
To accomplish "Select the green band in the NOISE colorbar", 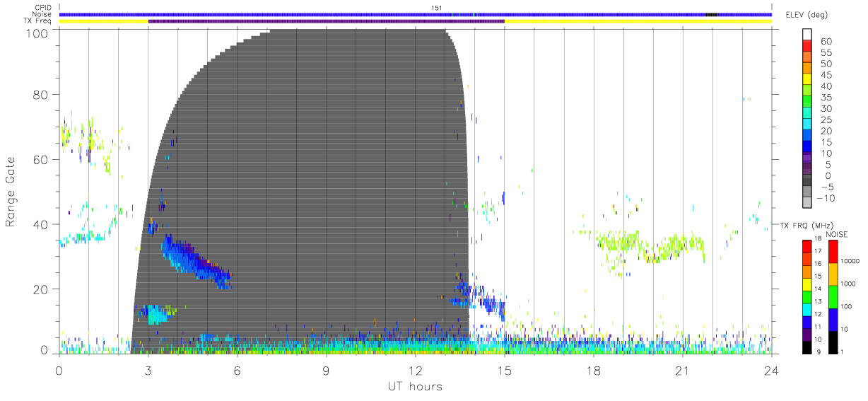I will point(832,296).
